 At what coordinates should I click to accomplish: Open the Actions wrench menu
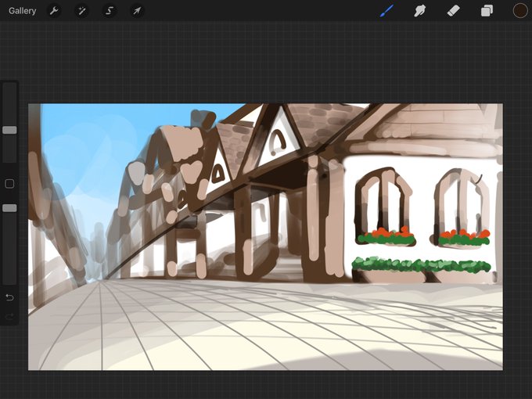point(54,11)
